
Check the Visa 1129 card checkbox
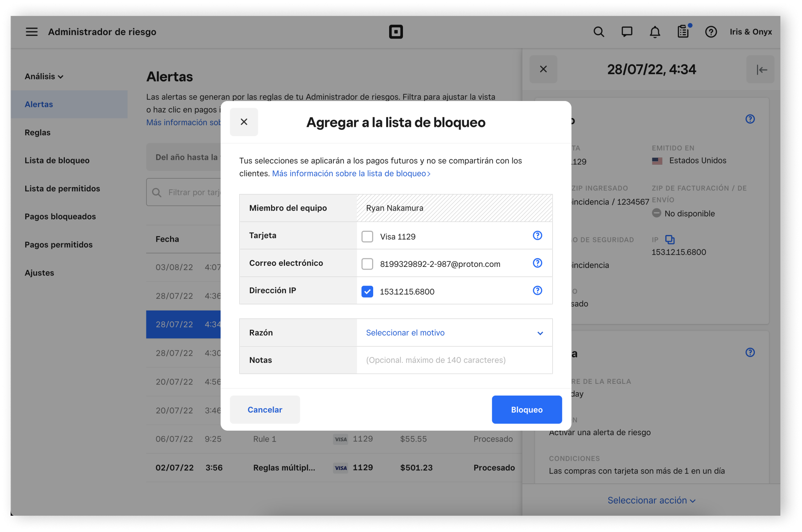coord(367,236)
